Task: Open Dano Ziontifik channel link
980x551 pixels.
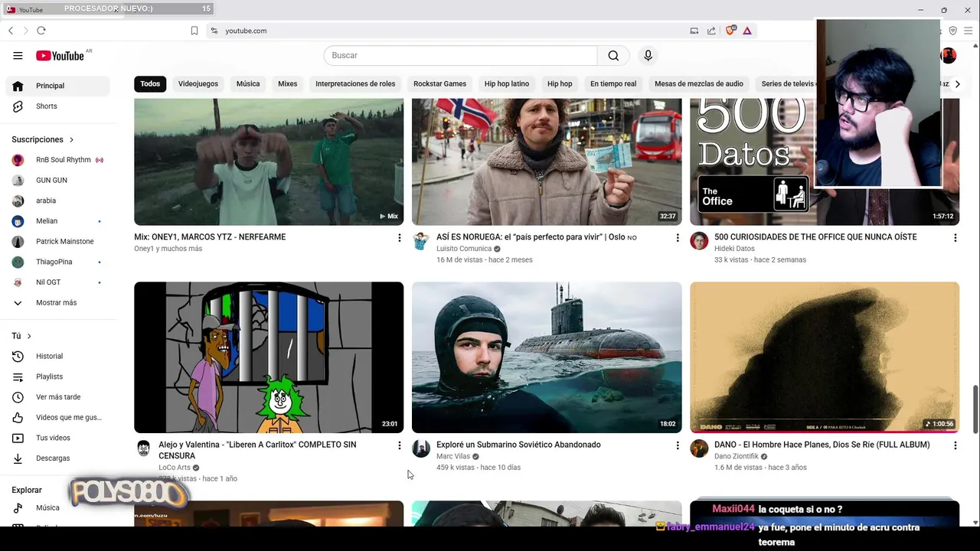Action: tap(736, 456)
